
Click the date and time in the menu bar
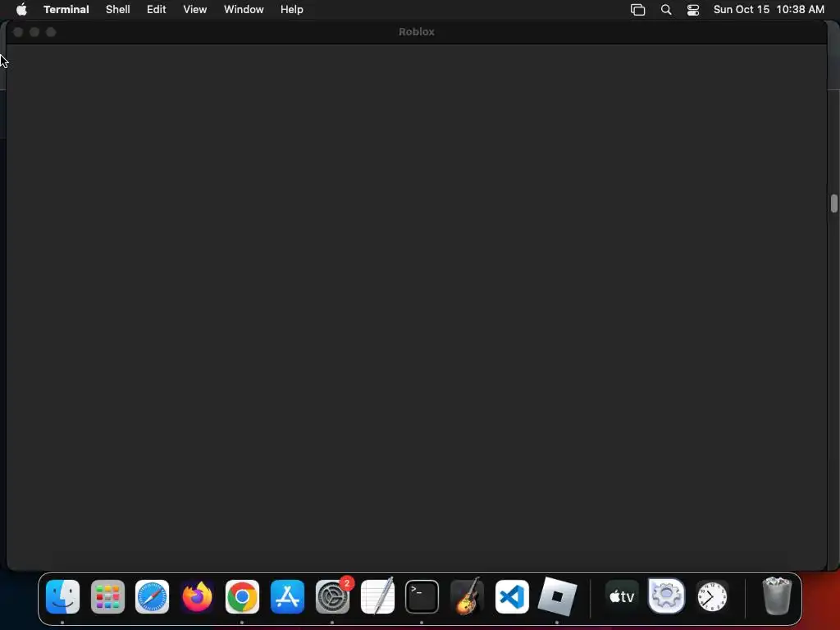769,9
